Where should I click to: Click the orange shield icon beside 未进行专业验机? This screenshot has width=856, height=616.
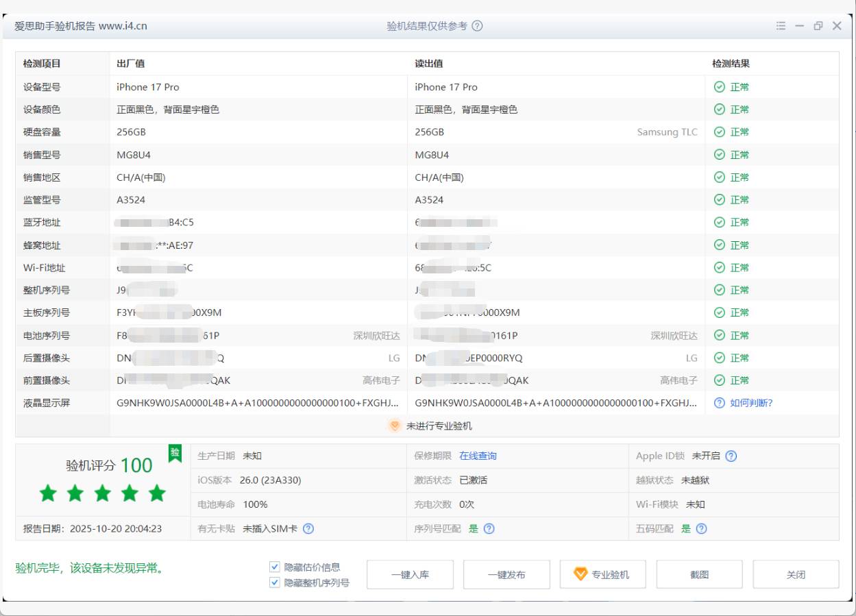[x=394, y=426]
